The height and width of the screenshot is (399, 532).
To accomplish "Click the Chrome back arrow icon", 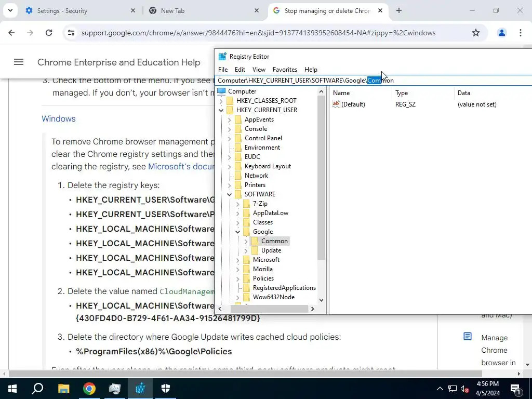I will pyautogui.click(x=11, y=33).
